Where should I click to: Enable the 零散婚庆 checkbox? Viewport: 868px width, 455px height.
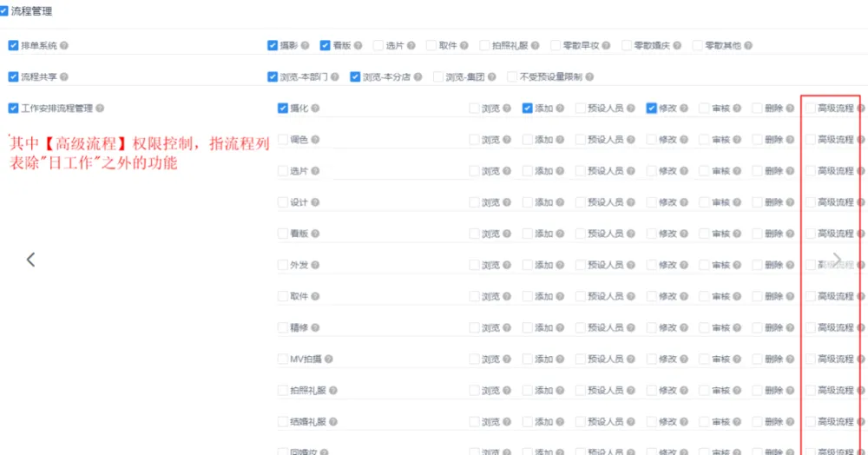627,45
